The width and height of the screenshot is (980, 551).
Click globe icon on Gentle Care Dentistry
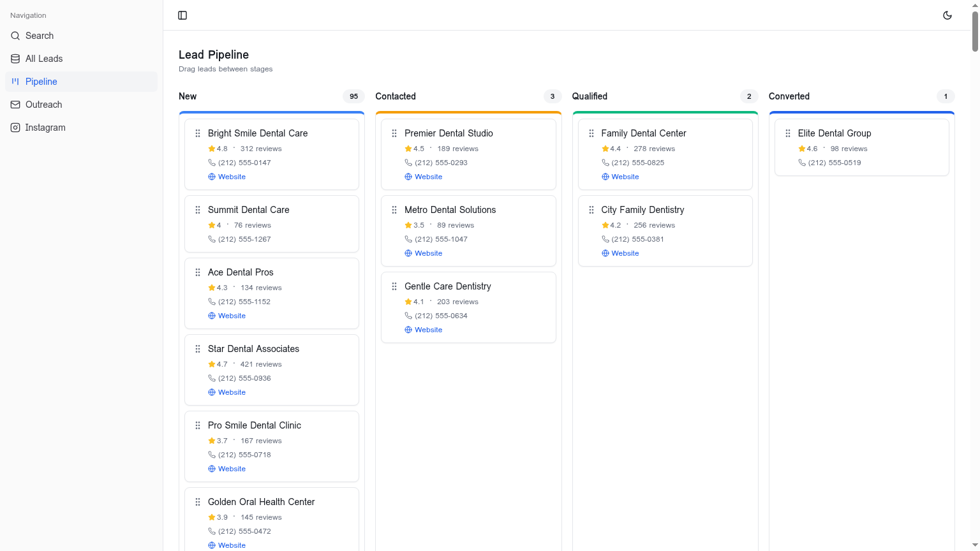click(408, 330)
